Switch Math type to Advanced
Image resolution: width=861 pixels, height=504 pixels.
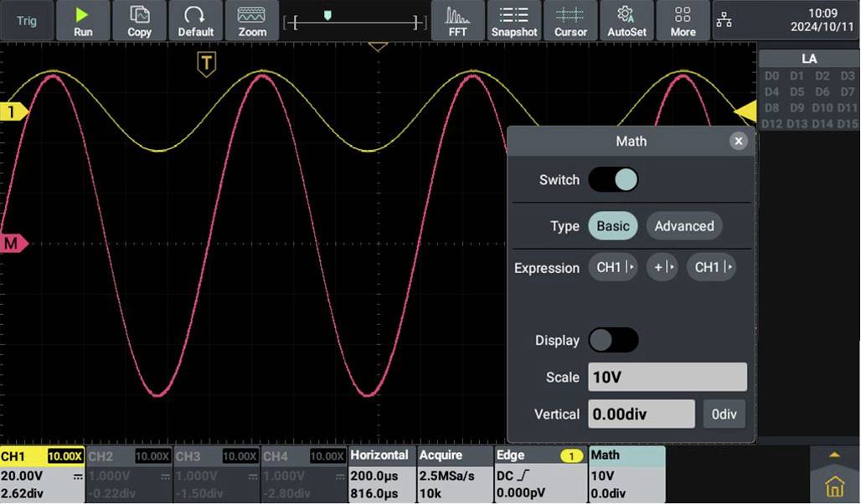(x=683, y=225)
